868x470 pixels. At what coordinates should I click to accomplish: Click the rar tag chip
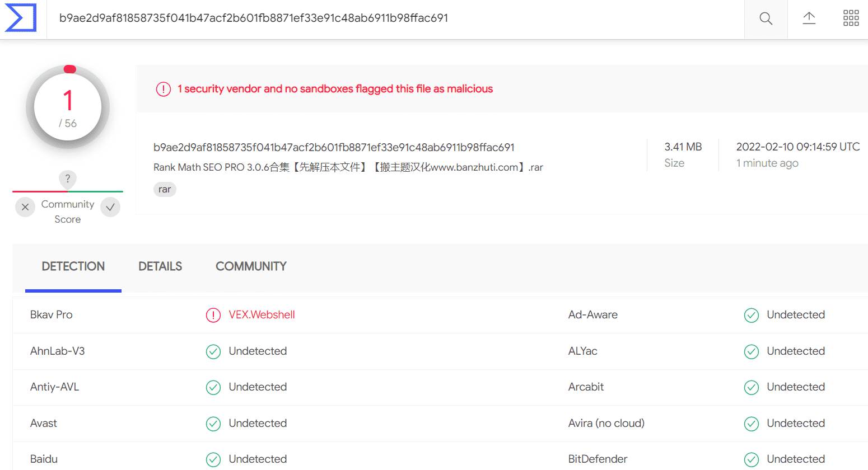click(x=165, y=189)
